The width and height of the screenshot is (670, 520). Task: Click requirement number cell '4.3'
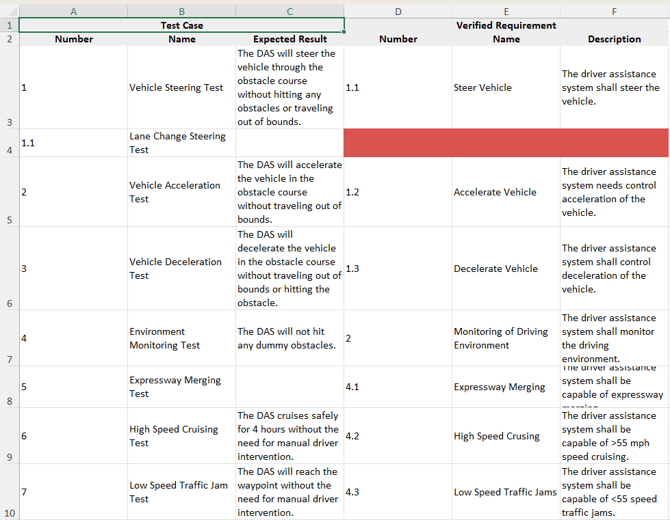click(398, 492)
